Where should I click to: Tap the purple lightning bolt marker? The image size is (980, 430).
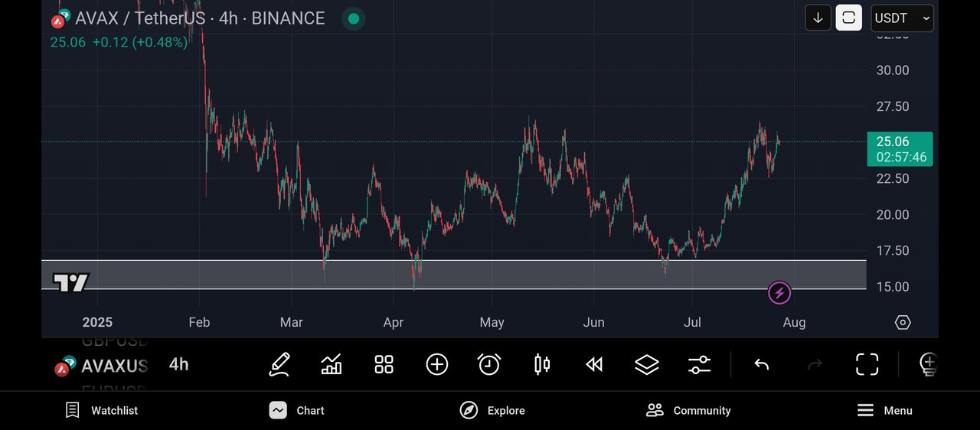(x=779, y=292)
